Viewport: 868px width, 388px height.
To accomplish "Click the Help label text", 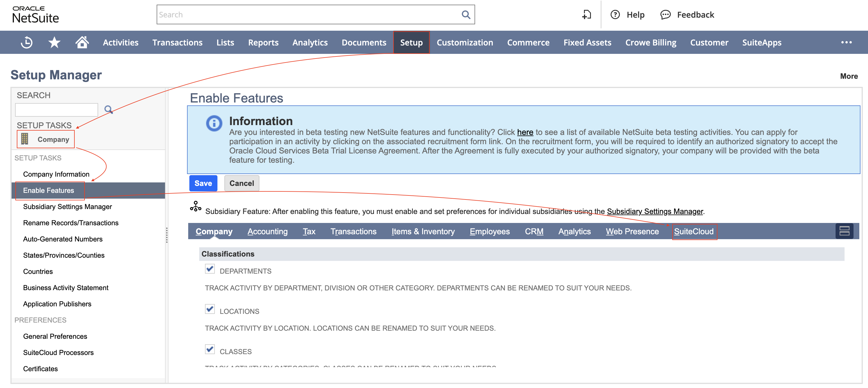I will [635, 14].
